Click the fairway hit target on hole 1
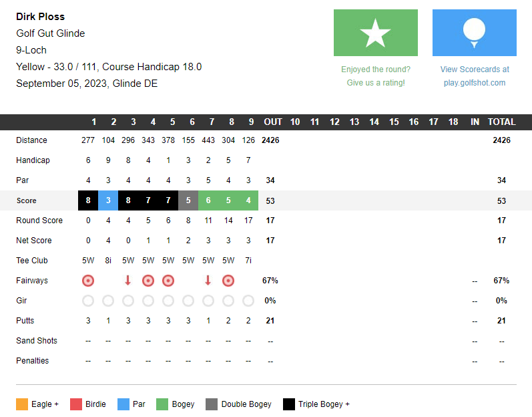Image resolution: width=532 pixels, height=417 pixels. coord(88,281)
